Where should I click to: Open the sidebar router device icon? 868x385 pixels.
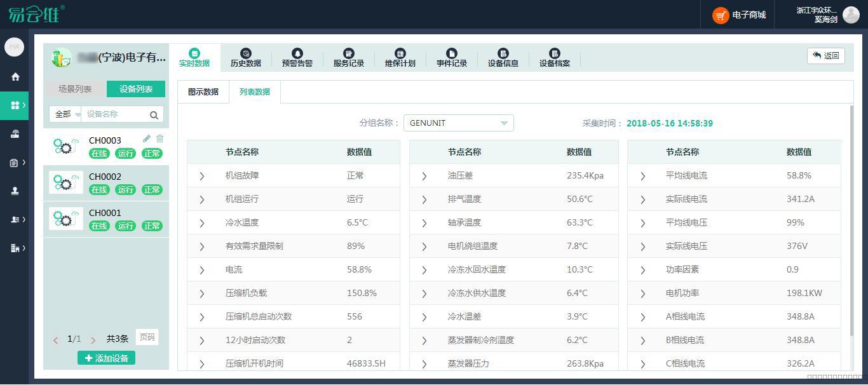pyautogui.click(x=15, y=133)
